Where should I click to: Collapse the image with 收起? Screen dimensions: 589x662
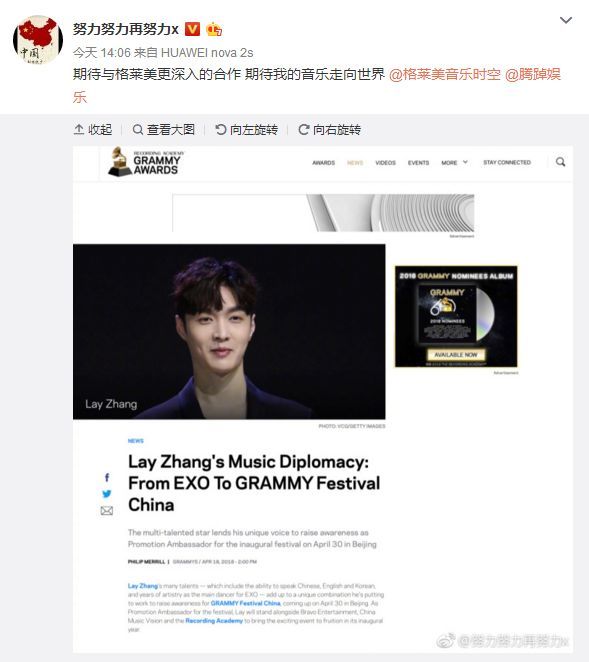tap(93, 130)
